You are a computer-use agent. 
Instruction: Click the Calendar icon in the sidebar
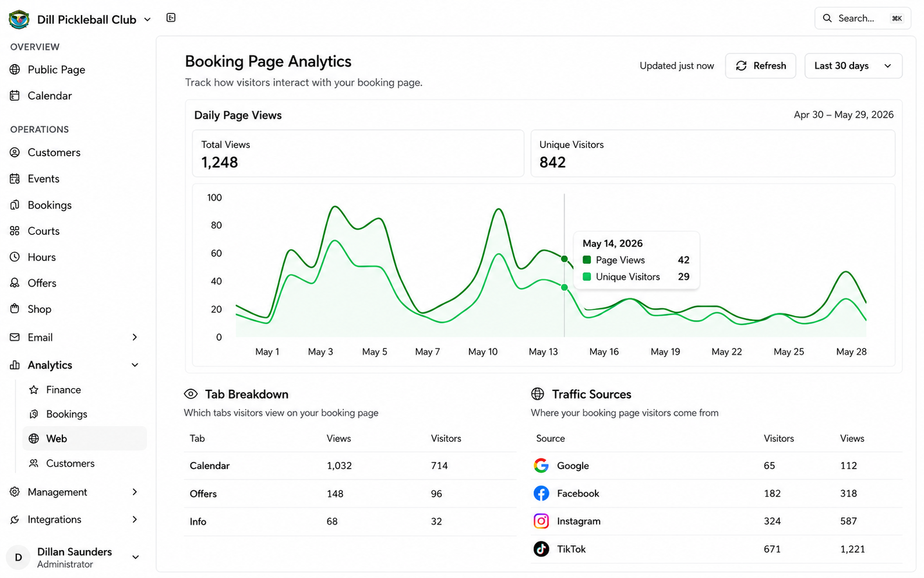click(x=15, y=96)
